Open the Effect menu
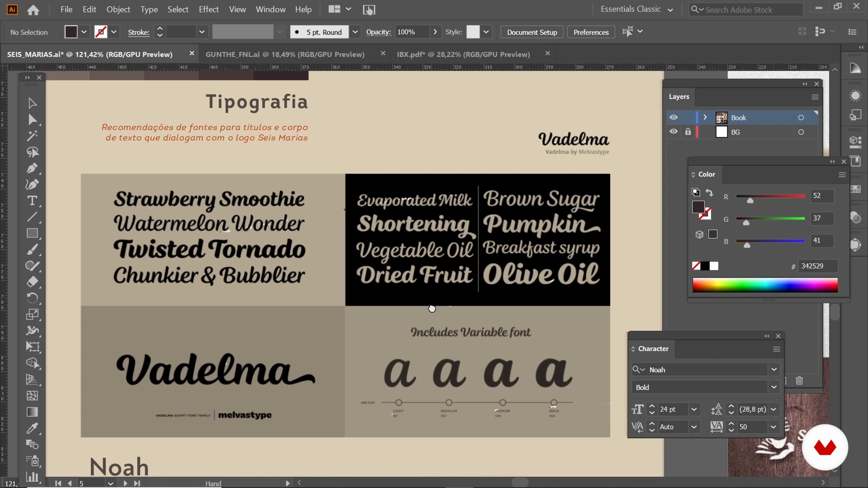The width and height of the screenshot is (868, 488). pyautogui.click(x=209, y=9)
